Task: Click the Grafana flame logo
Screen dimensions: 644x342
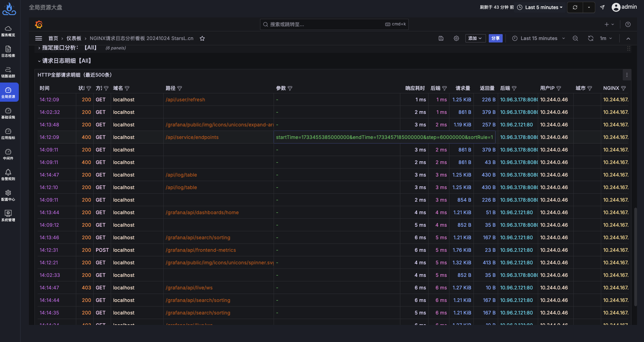Action: click(39, 24)
